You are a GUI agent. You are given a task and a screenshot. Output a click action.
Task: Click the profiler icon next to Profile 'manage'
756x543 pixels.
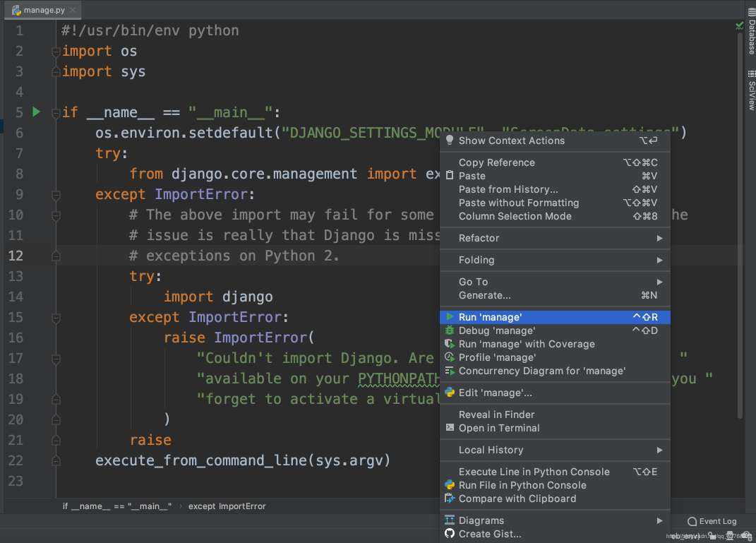(450, 357)
